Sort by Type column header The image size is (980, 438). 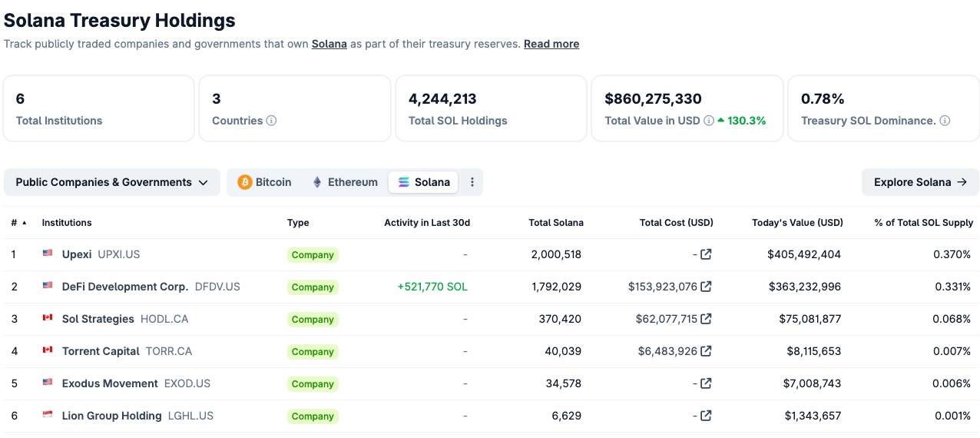[x=298, y=223]
